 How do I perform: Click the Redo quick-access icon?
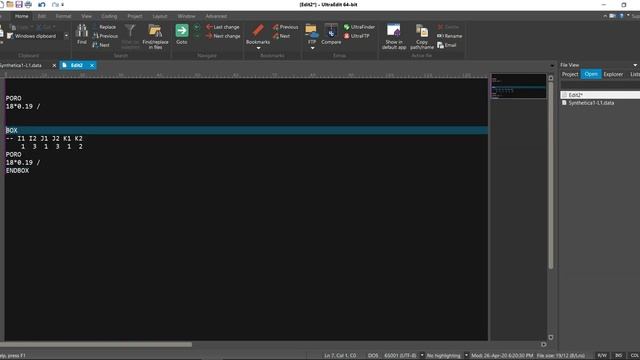(56, 5)
